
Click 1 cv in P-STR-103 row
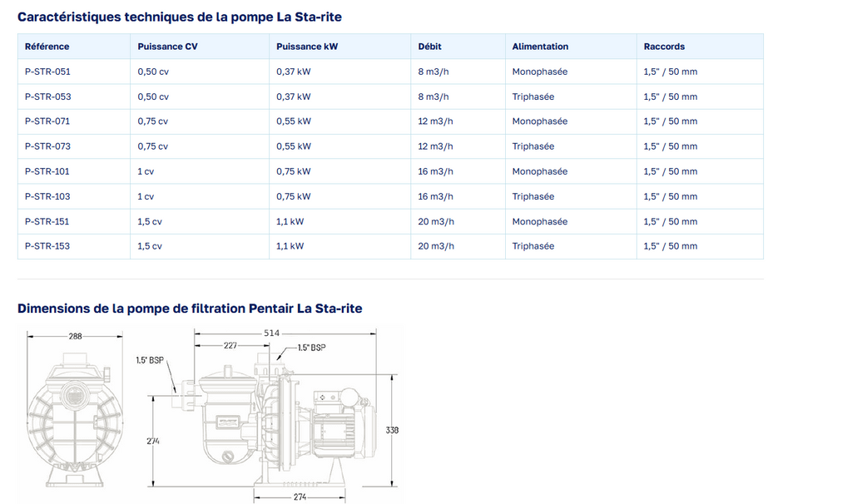point(146,196)
